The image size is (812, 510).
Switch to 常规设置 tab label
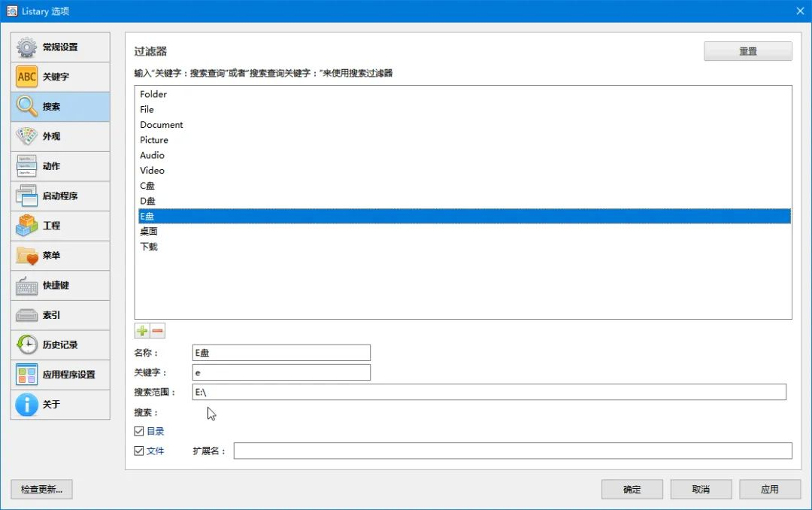(x=60, y=47)
